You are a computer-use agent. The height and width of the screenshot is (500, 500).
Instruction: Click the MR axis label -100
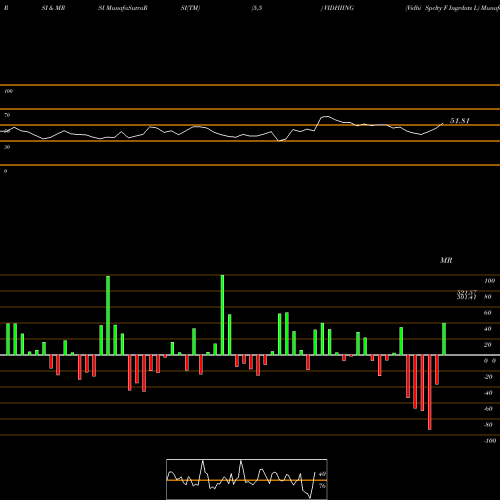point(490,441)
